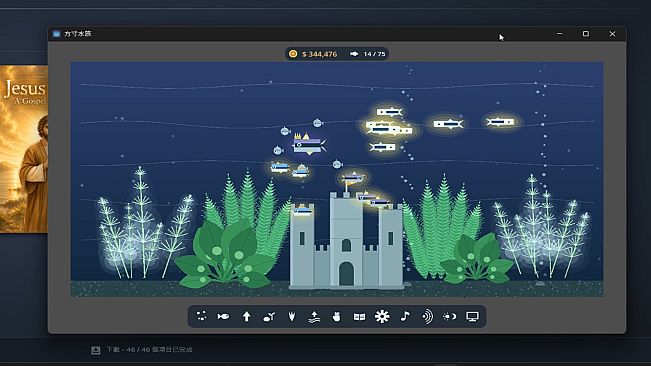Click the aquarium app title icon

(x=56, y=34)
